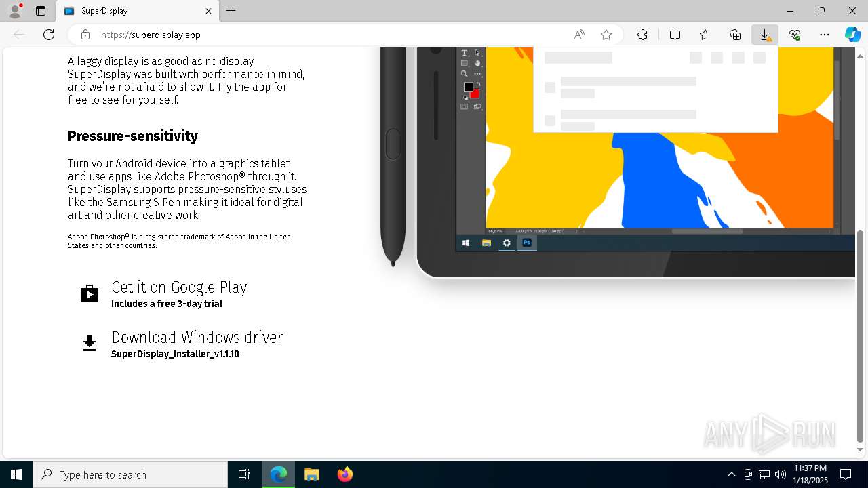Click the tablet mockup's foreground color swatch
The height and width of the screenshot is (488, 868).
[x=468, y=87]
